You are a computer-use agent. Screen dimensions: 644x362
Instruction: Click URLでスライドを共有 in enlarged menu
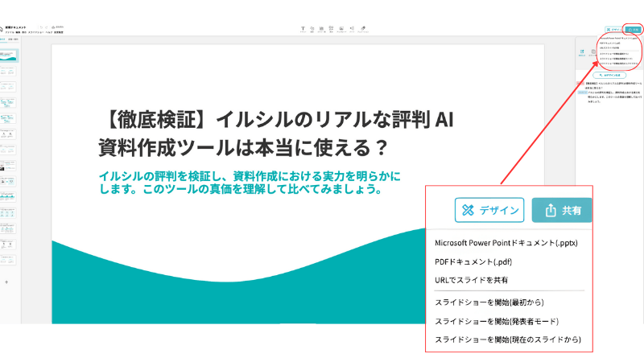tap(471, 280)
